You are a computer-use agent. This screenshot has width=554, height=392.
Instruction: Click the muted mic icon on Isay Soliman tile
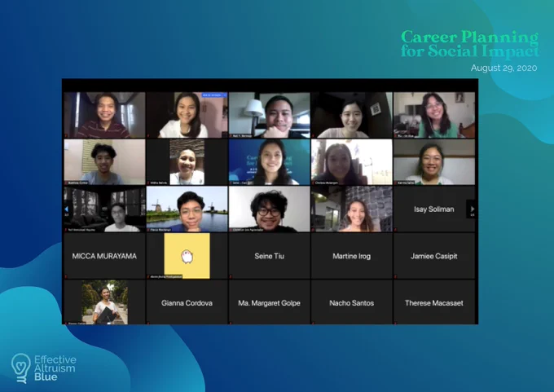[395, 230]
